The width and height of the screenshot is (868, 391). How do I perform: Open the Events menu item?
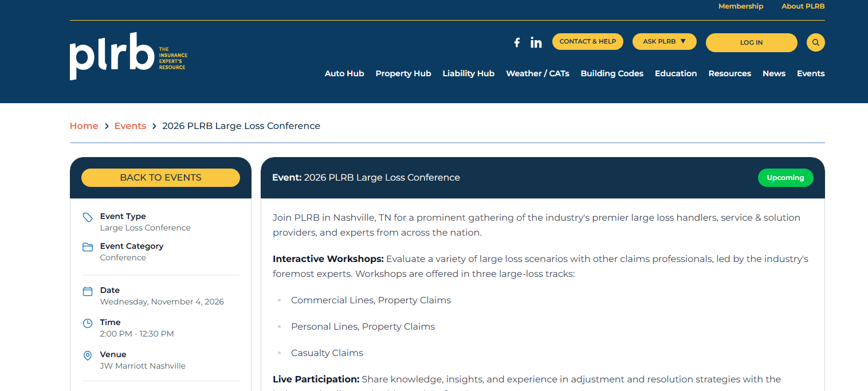(x=811, y=73)
